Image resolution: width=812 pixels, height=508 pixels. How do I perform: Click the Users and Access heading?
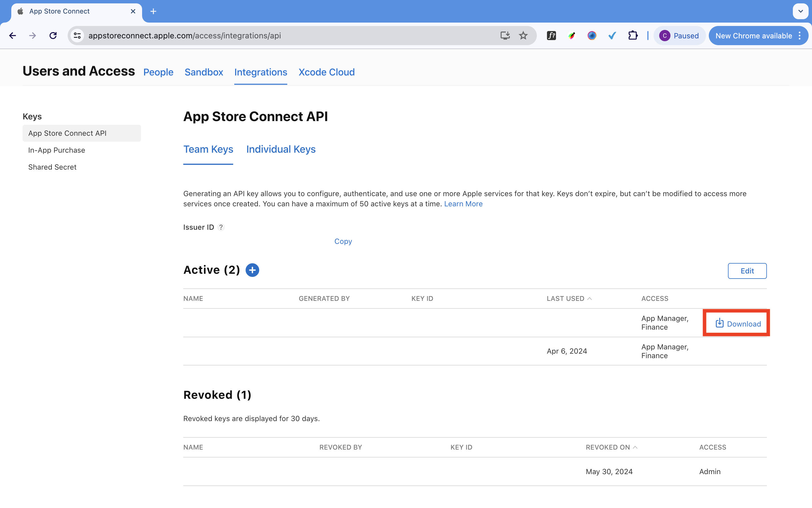[78, 71]
